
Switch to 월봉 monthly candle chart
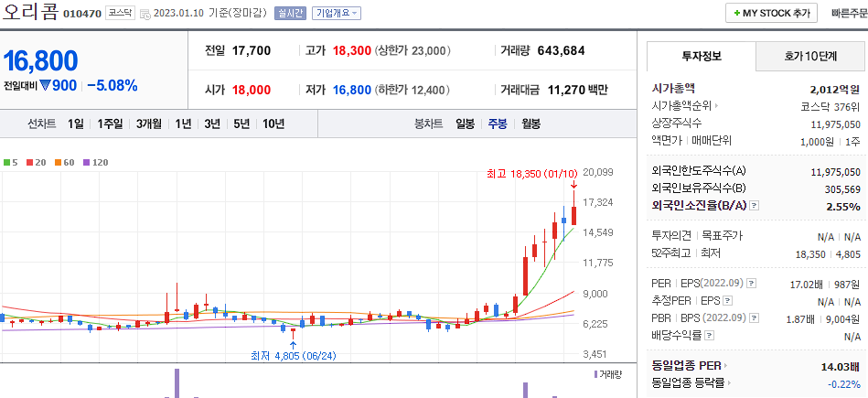530,124
